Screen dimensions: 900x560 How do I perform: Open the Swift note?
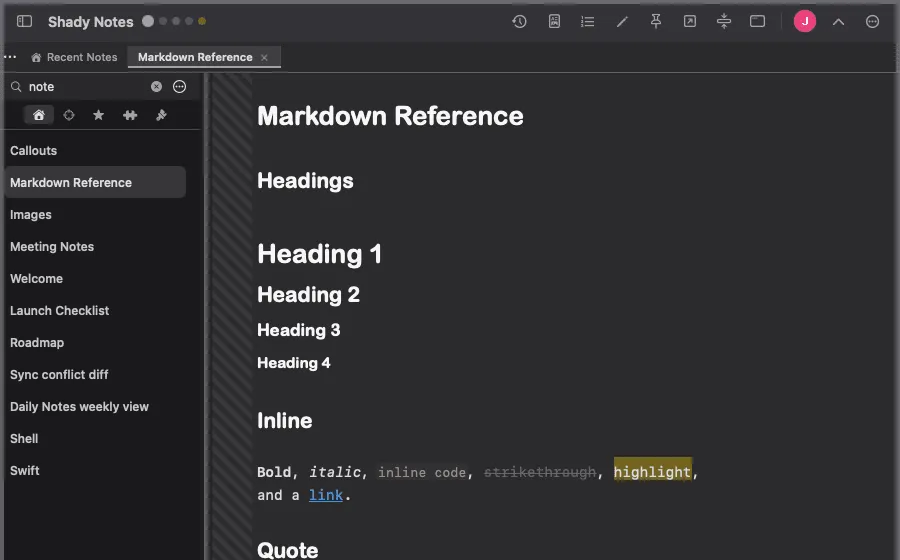[x=95, y=470]
